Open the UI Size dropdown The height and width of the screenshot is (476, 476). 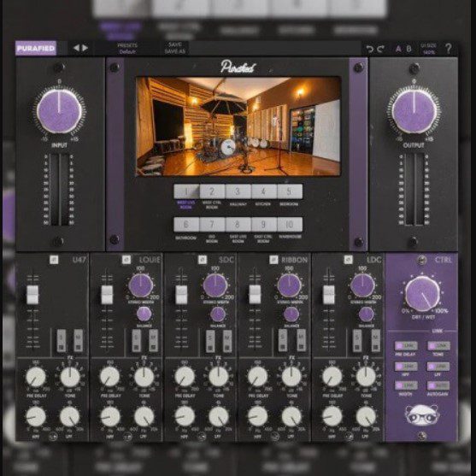pos(428,49)
